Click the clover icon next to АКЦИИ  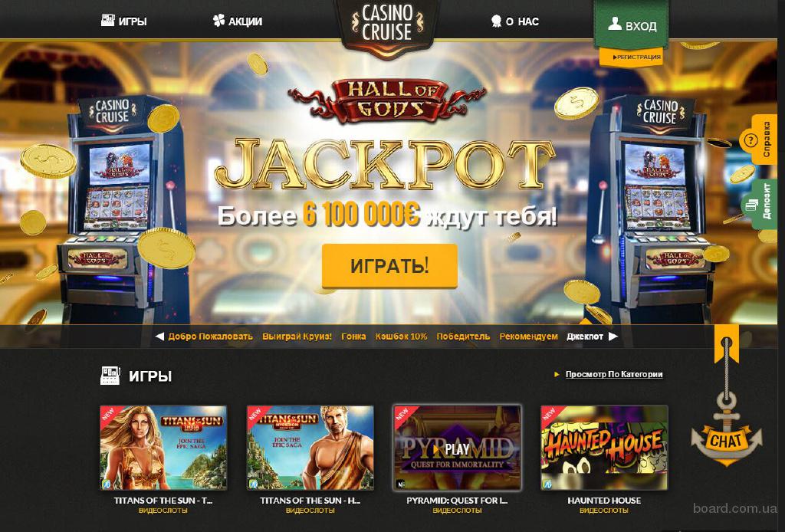(x=218, y=21)
